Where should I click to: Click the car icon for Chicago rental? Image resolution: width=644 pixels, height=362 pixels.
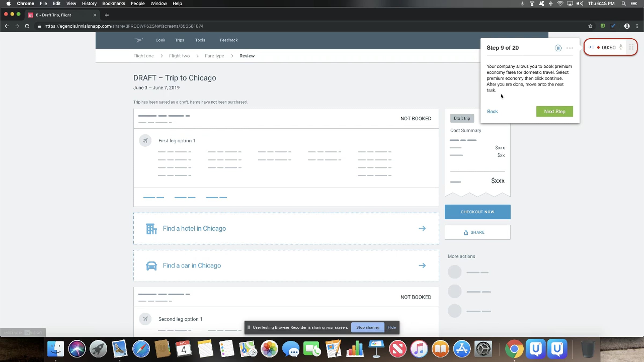[151, 266]
